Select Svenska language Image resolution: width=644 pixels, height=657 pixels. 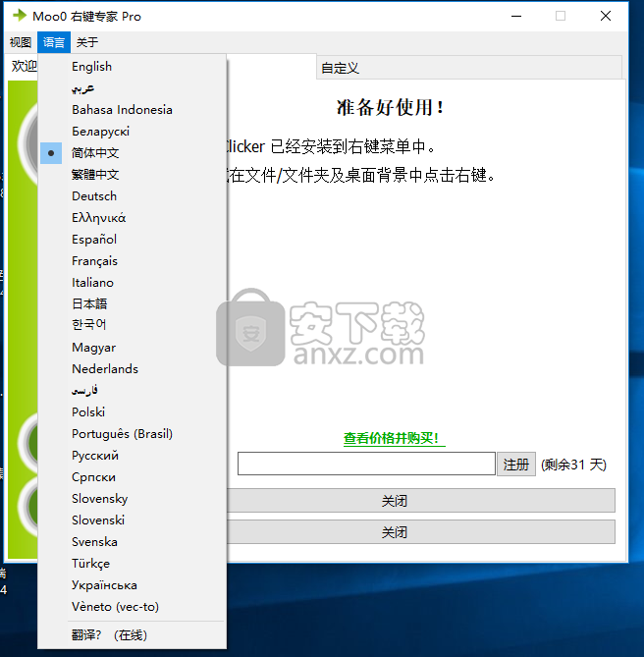133,542
